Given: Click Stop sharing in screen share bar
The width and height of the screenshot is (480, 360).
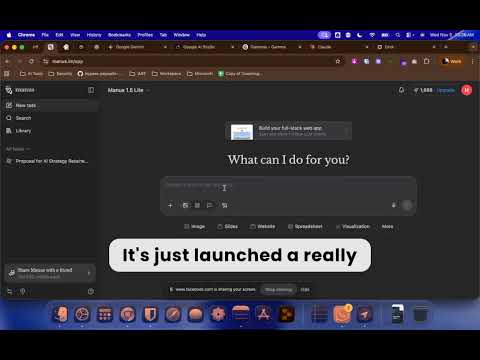Looking at the screenshot, I should point(279,290).
